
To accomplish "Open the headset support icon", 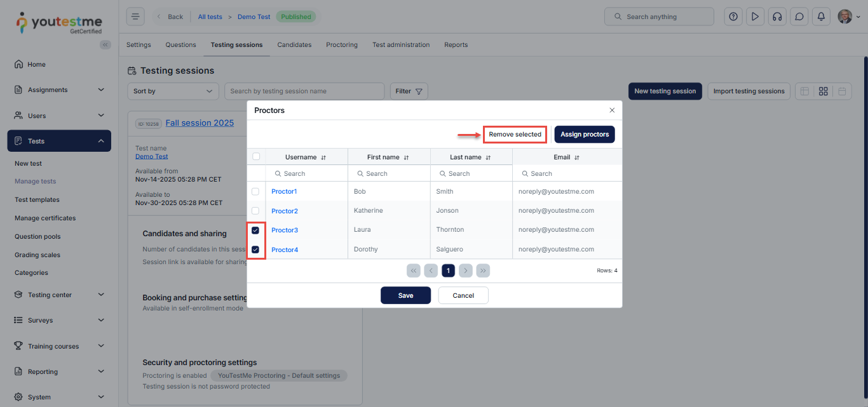I will tap(777, 17).
